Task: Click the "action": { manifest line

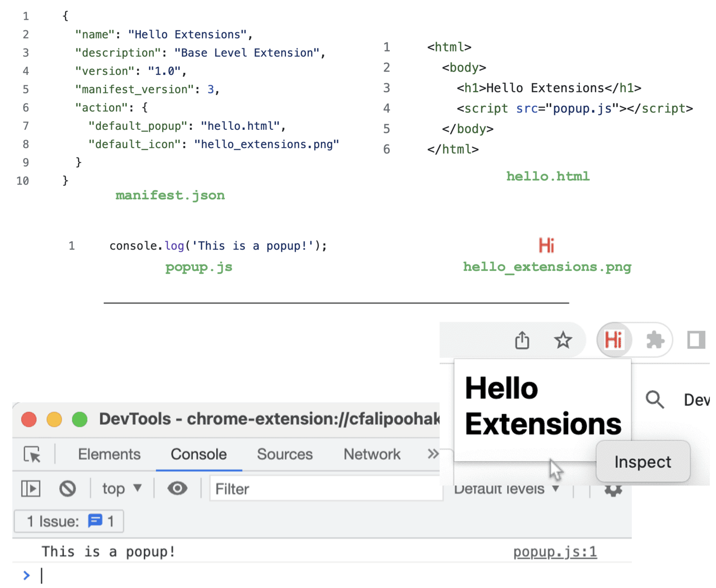Action: point(111,108)
